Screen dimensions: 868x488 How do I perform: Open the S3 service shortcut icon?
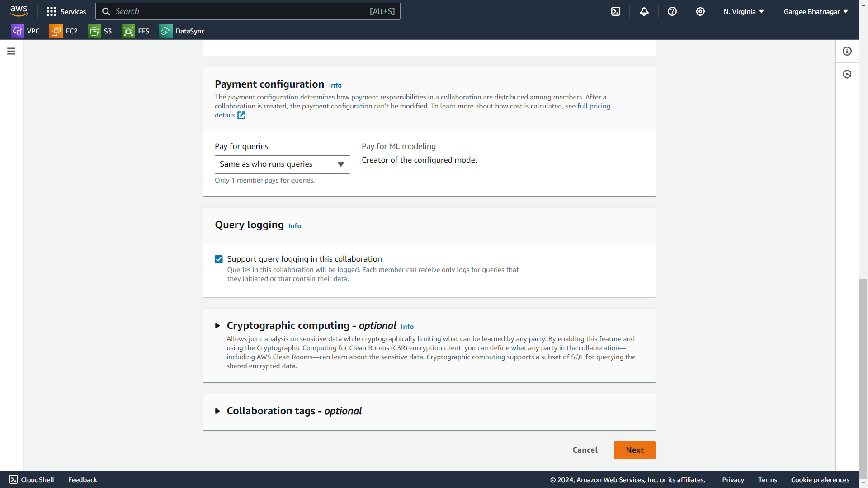pos(94,31)
